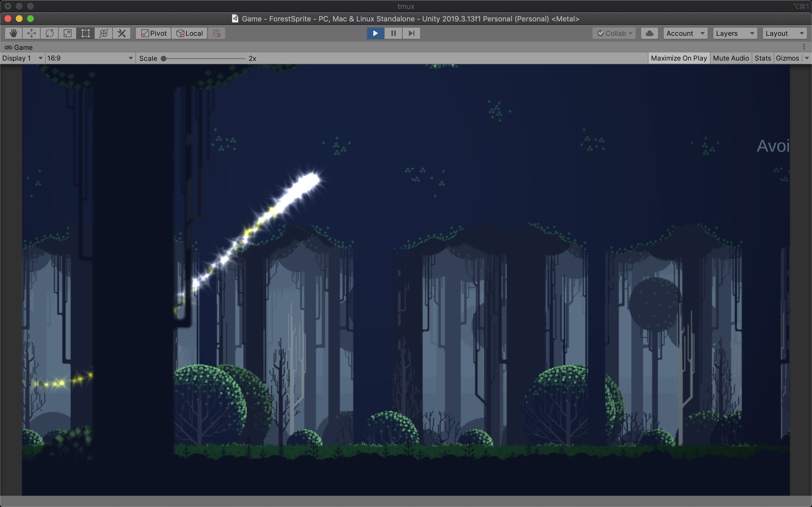Click the Gizmos button
The image size is (812, 507).
(x=787, y=58)
